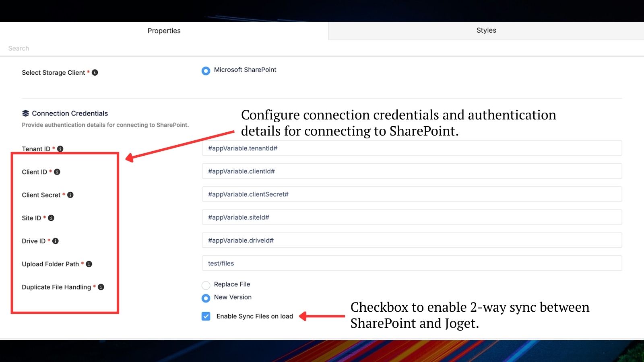Switch to the Styles tab

pos(486,31)
